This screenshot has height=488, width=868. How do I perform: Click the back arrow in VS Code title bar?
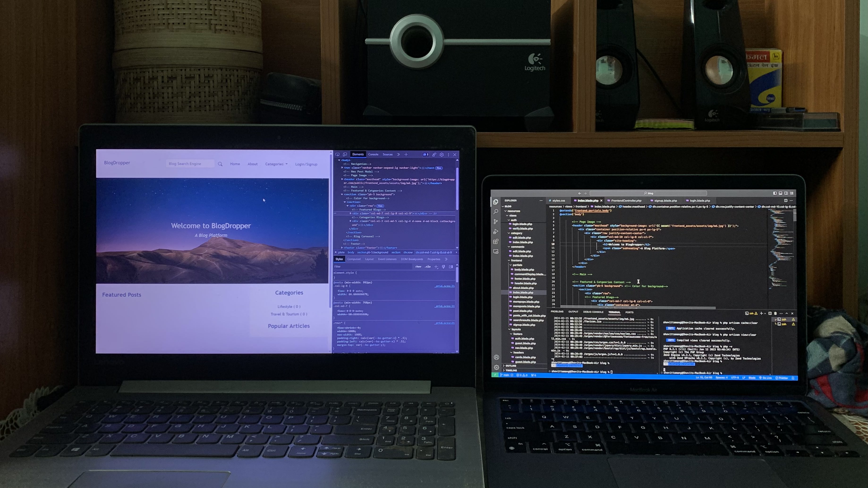coord(579,193)
